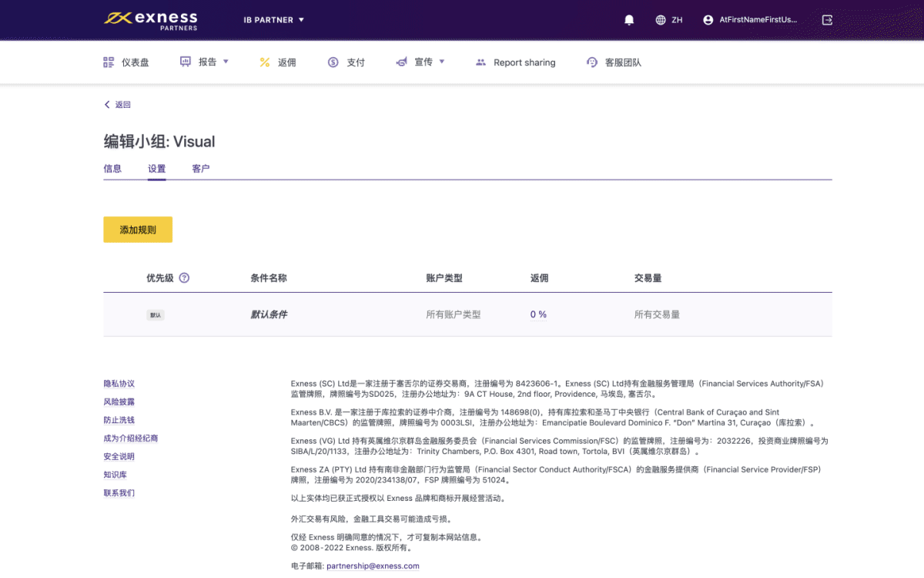Expand the IB PARTNER dropdown
The width and height of the screenshot is (924, 578).
tap(274, 20)
